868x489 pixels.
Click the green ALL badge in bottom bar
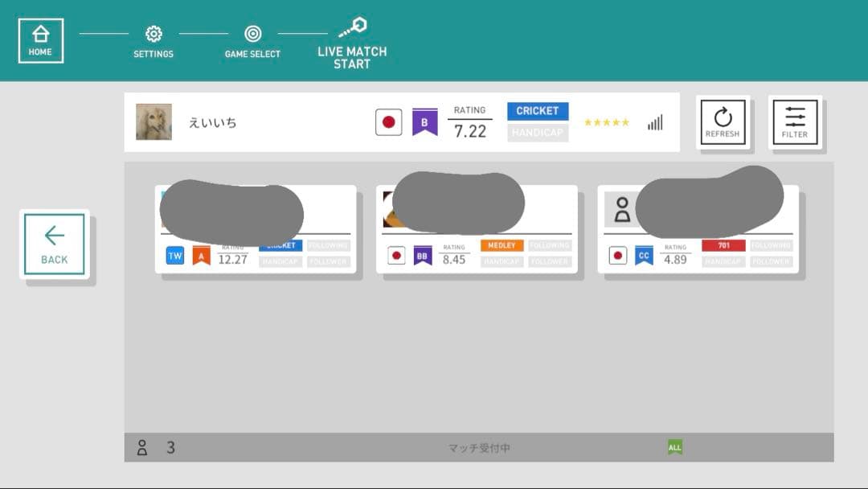[674, 447]
